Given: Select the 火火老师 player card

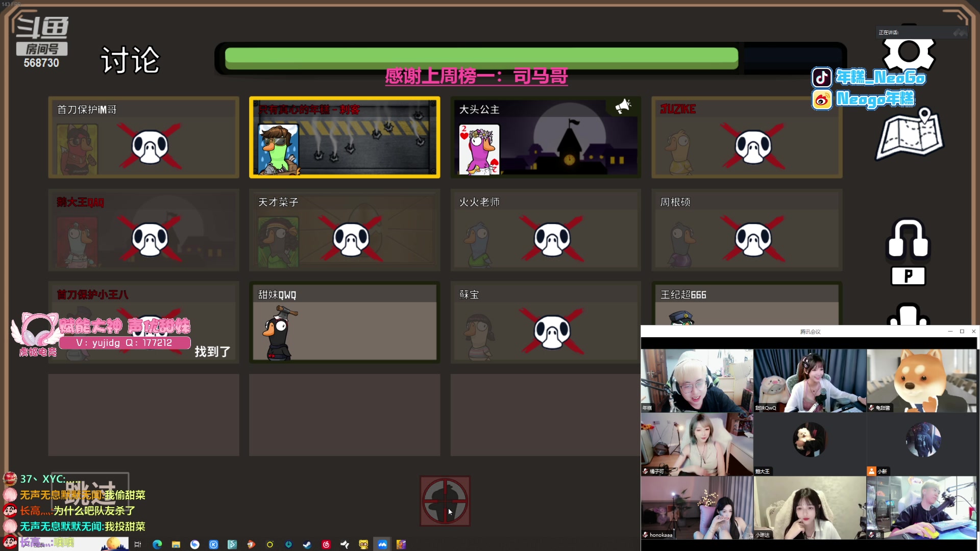Looking at the screenshot, I should click(546, 230).
